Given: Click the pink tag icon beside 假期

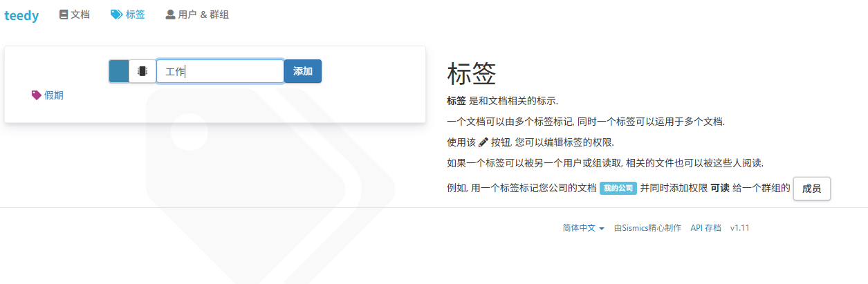Looking at the screenshot, I should pos(37,95).
